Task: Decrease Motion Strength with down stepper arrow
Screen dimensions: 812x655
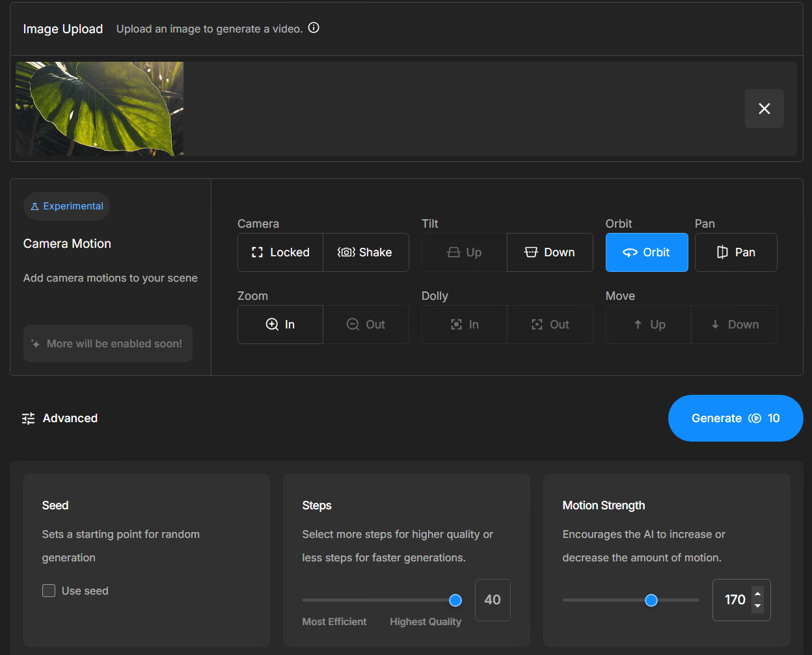Action: (x=757, y=606)
